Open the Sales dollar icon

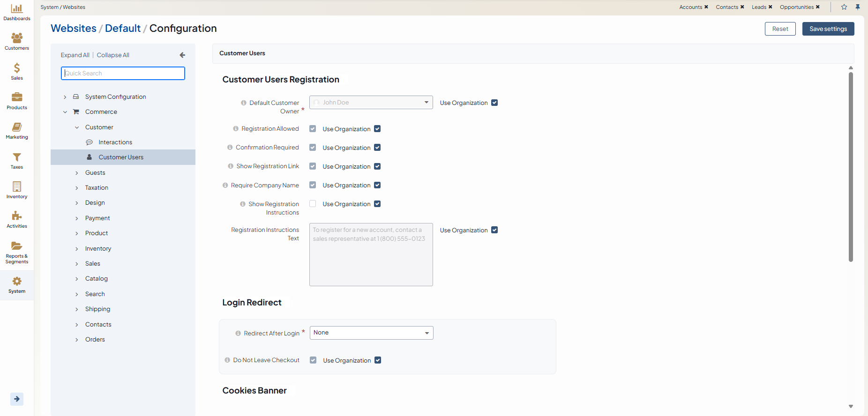tap(17, 68)
